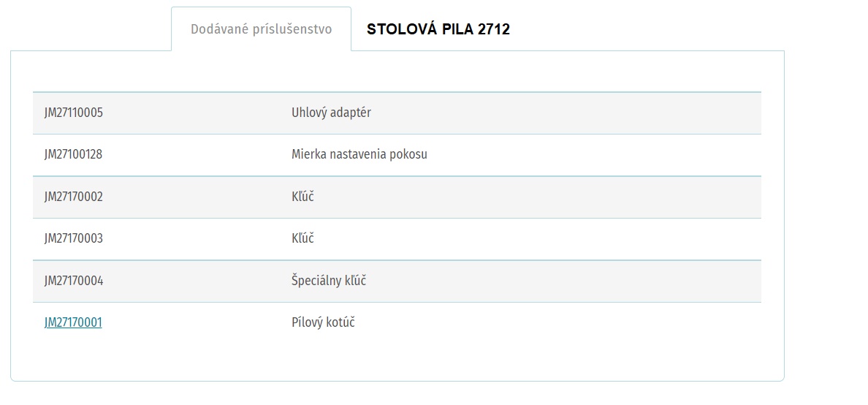
Task: Click the Špeciálny kľúč table row
Action: 397,281
